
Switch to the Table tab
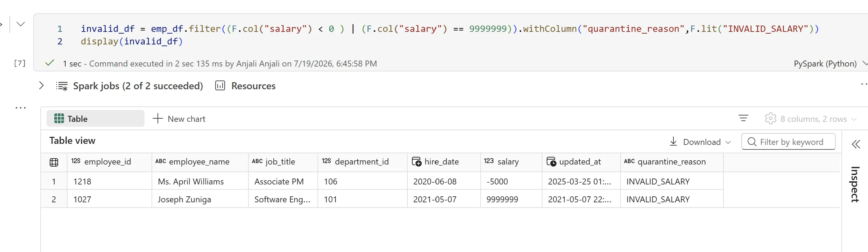[x=95, y=119]
